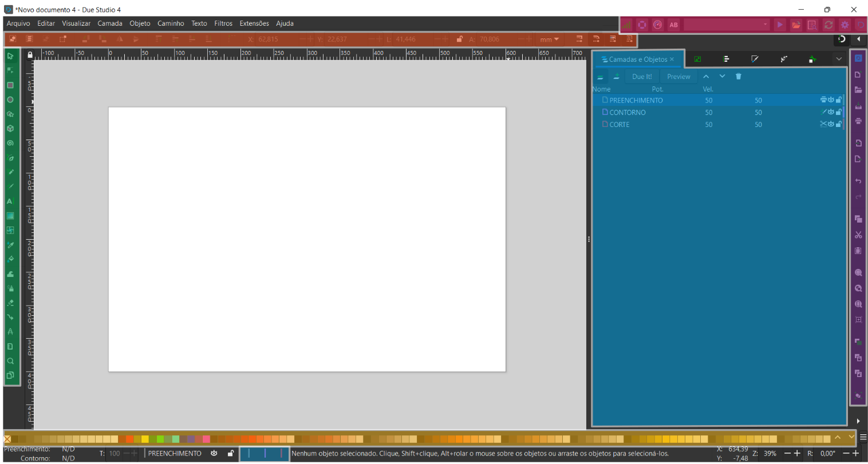Toggle visibility eye of CORTE layer

831,124
